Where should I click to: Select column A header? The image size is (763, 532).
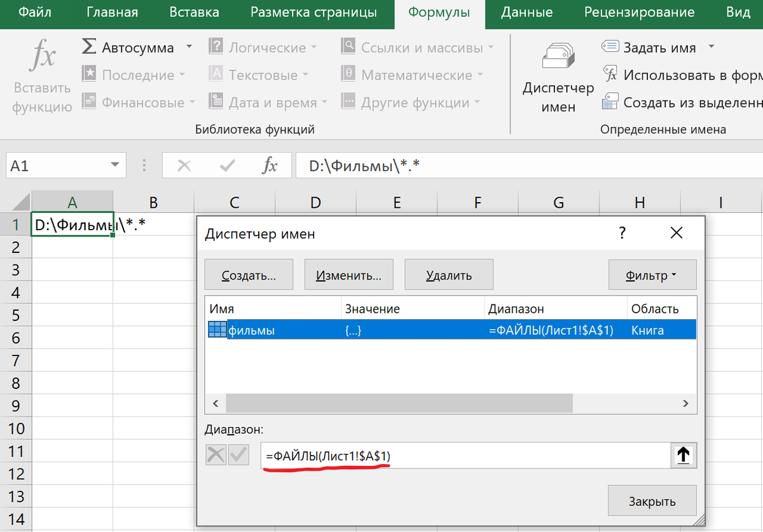72,202
